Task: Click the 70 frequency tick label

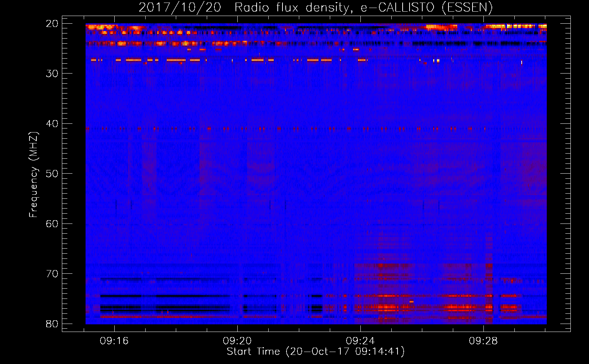Action: (52, 274)
